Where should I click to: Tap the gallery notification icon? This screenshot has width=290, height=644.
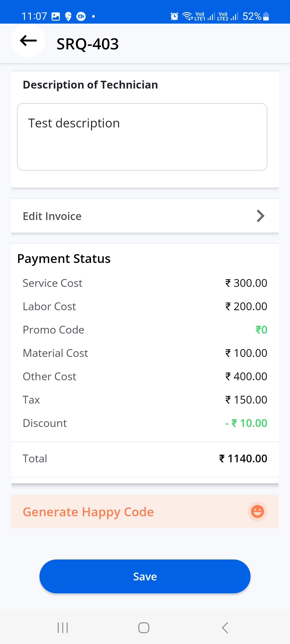click(56, 16)
